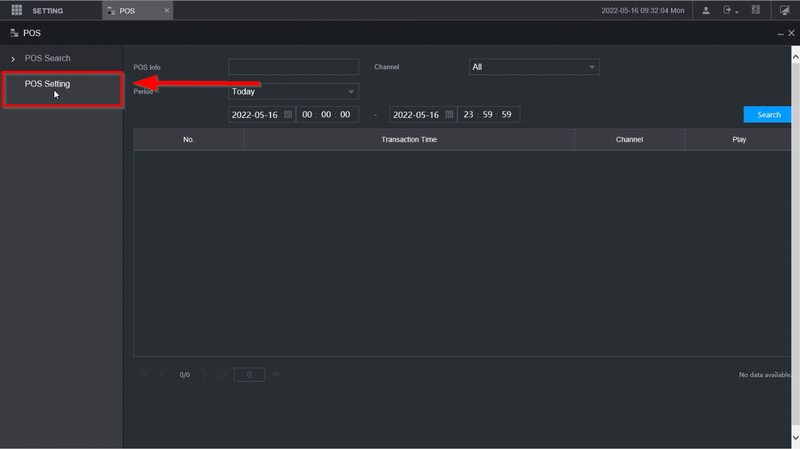Click the Transaction Time column header
This screenshot has height=449, width=800.
[x=409, y=139]
